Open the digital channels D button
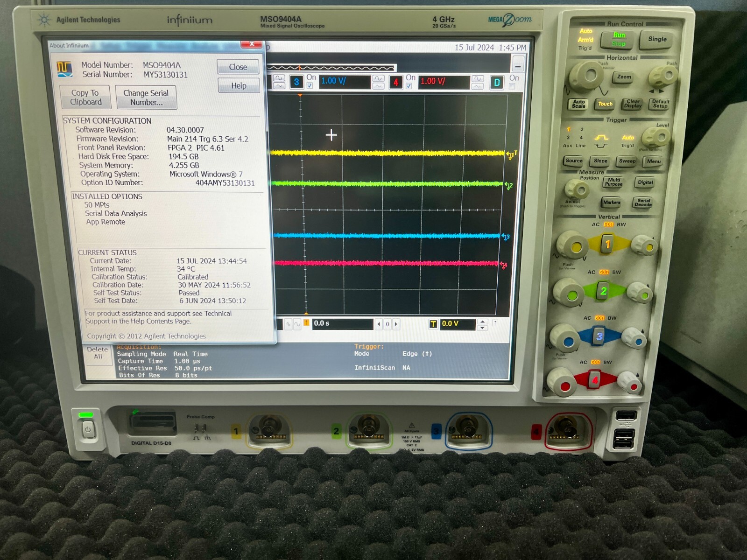Image resolution: width=747 pixels, height=560 pixels. pos(497,83)
